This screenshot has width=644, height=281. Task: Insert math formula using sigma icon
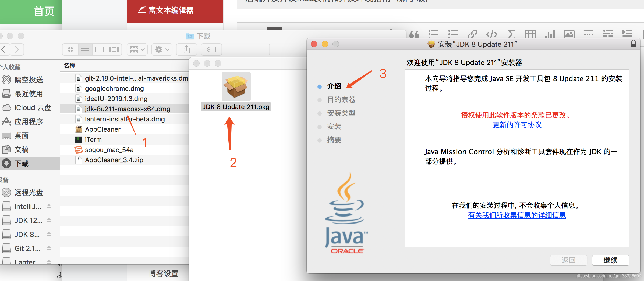(x=511, y=34)
